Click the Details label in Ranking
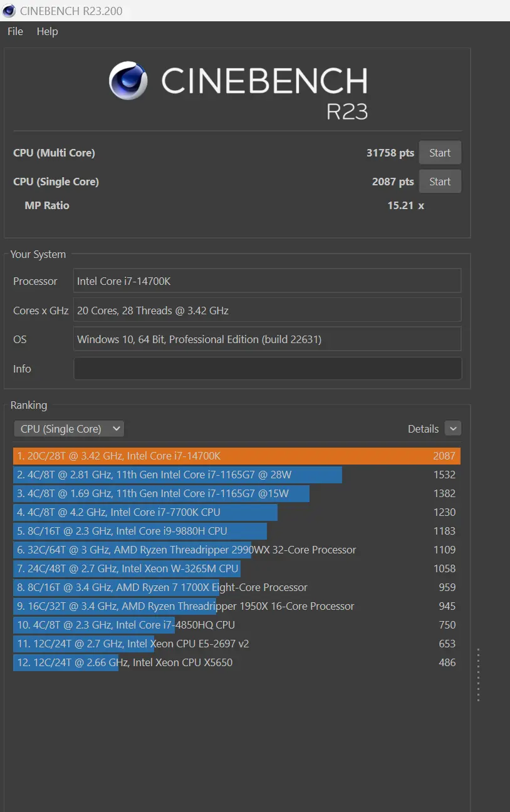The width and height of the screenshot is (510, 812). 423,429
